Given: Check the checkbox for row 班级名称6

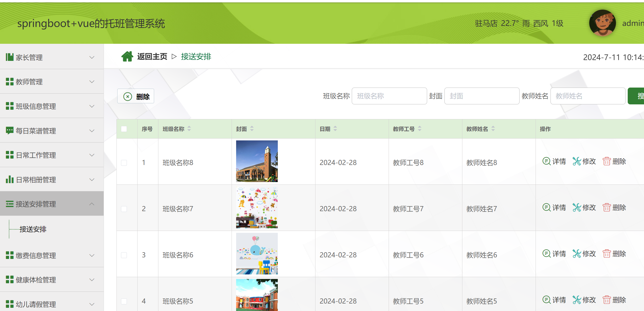Looking at the screenshot, I should [x=124, y=255].
